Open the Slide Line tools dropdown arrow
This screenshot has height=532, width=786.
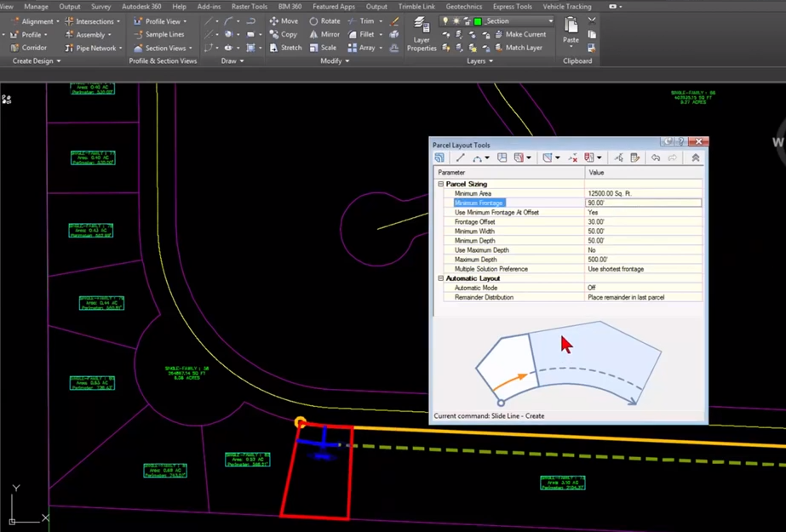click(x=529, y=158)
